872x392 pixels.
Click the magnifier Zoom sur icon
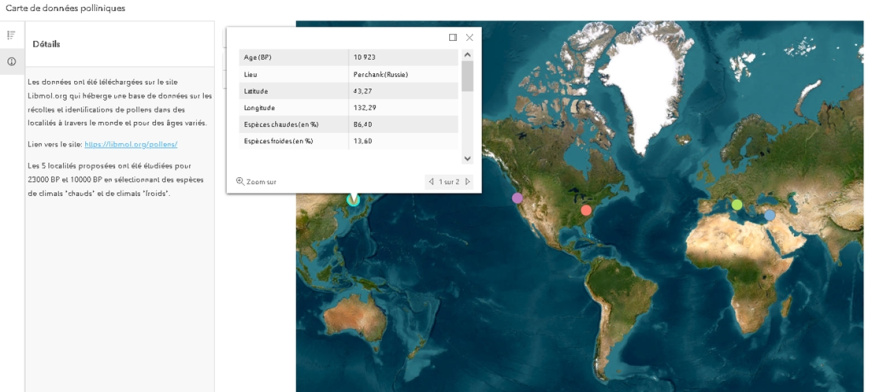(x=240, y=181)
